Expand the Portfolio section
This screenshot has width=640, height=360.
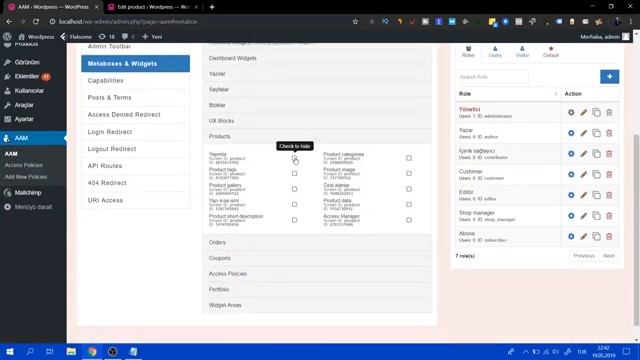317,289
